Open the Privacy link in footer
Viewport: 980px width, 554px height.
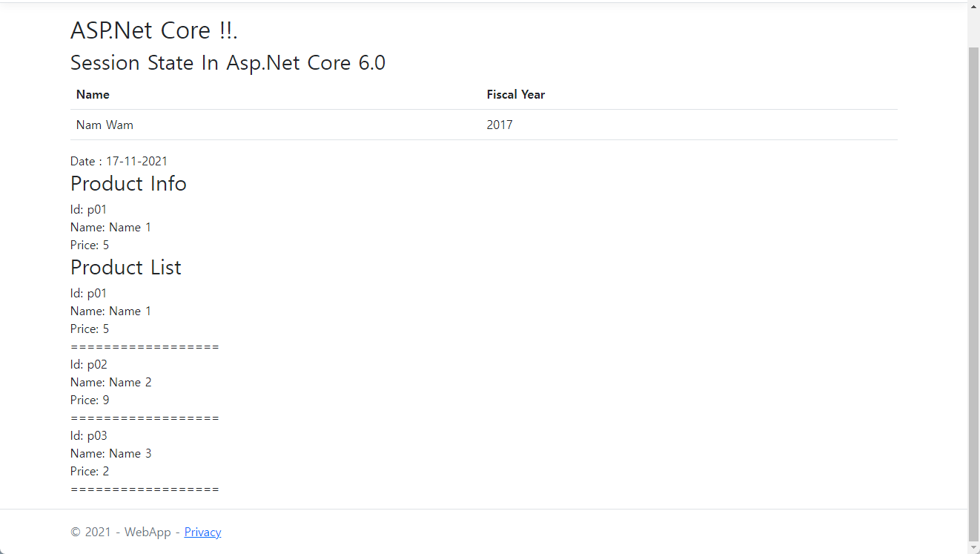coord(202,532)
